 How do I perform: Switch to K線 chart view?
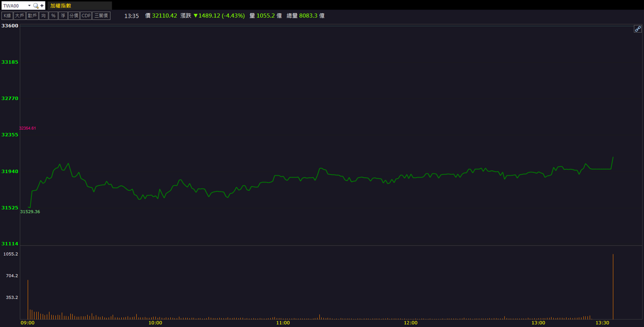tap(7, 16)
